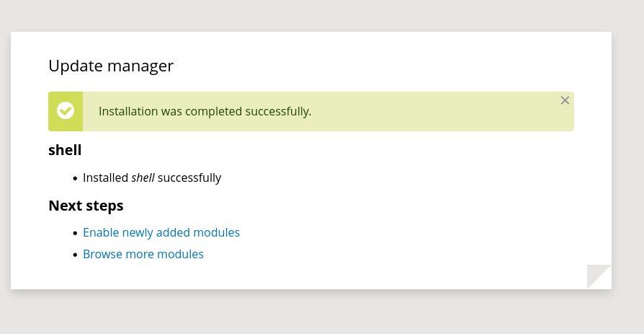Click the word successfully after italic shell
644x334 pixels.
(x=189, y=177)
